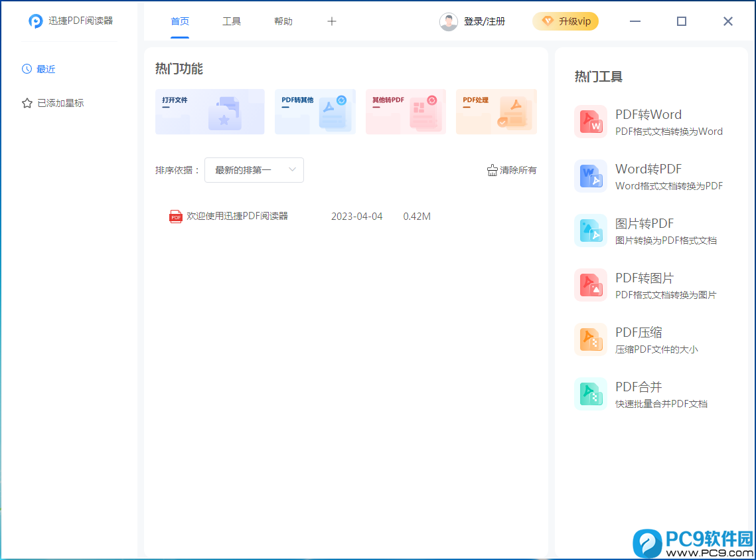756x560 pixels.
Task: Open the 打开文件 feature card
Action: pyautogui.click(x=210, y=112)
